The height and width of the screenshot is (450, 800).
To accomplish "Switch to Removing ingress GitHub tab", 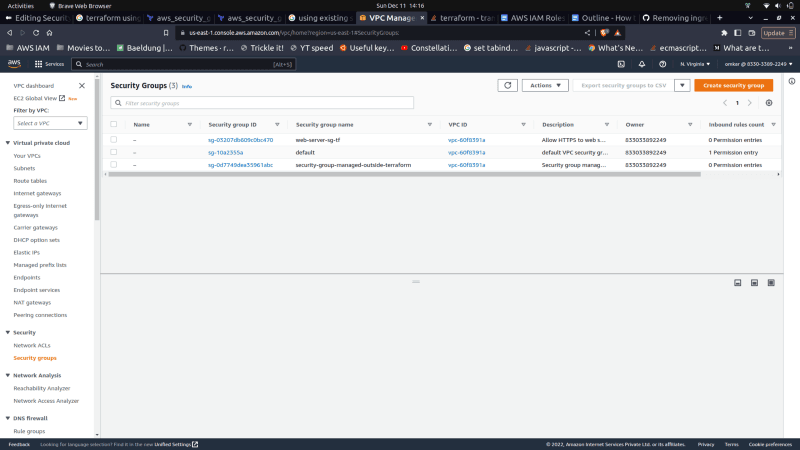I will pos(674,18).
